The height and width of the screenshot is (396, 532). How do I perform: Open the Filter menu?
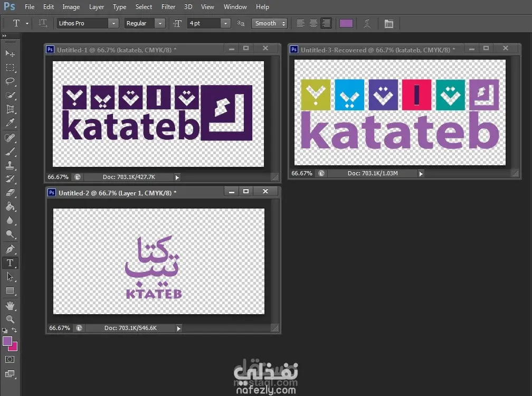tap(168, 7)
